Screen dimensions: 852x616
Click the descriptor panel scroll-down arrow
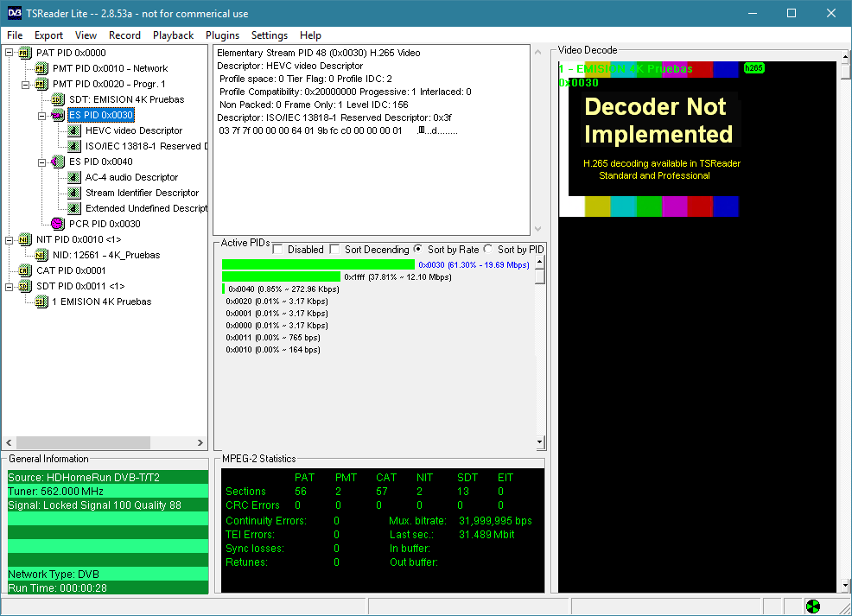click(x=538, y=229)
